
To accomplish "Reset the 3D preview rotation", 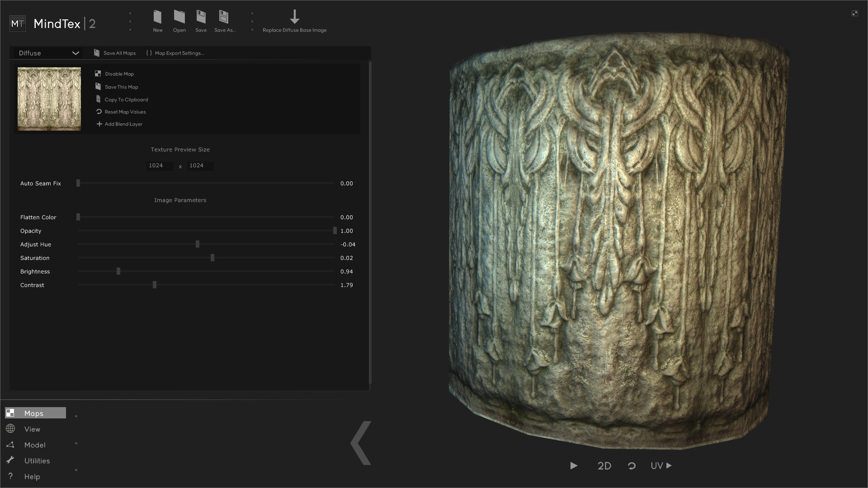I will tap(632, 466).
